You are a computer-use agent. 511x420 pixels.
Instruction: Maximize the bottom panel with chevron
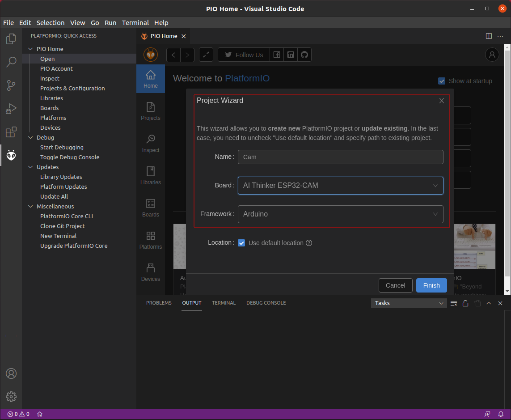489,303
